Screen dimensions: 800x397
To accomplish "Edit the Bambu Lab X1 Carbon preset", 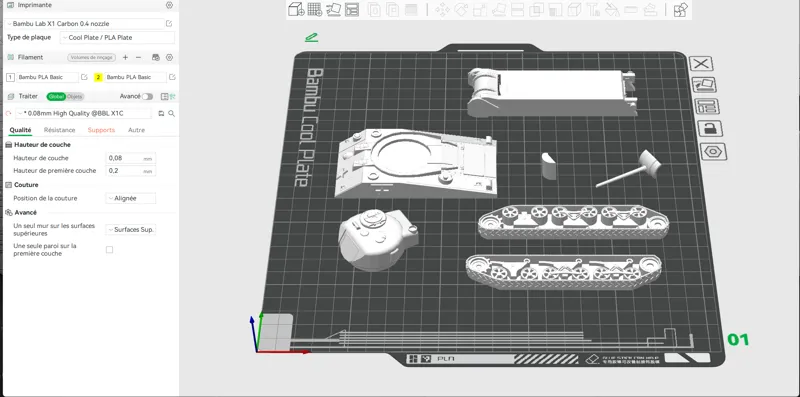I will 169,23.
